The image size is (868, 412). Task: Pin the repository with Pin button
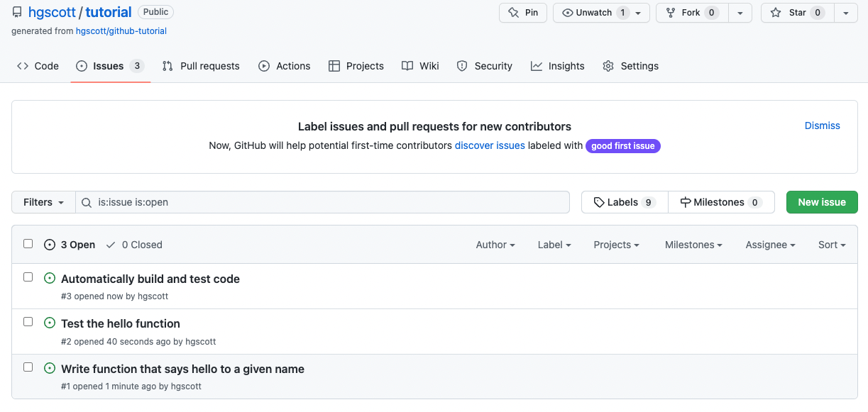(523, 13)
